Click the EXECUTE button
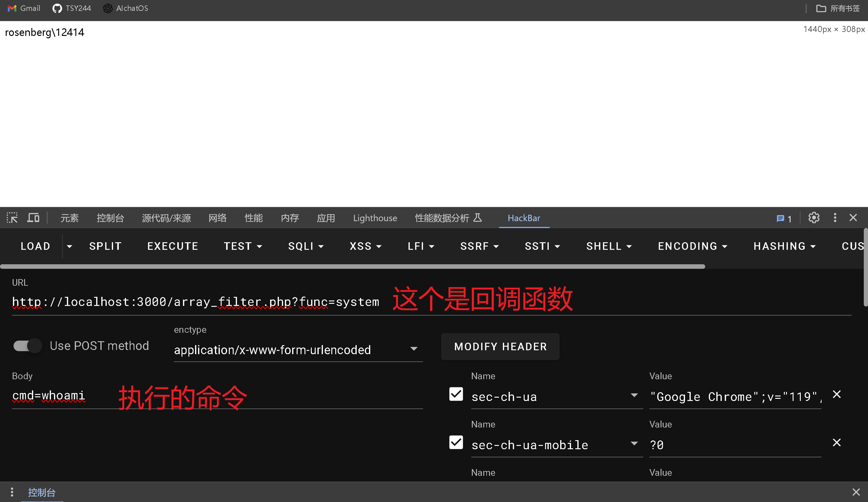 pyautogui.click(x=172, y=246)
